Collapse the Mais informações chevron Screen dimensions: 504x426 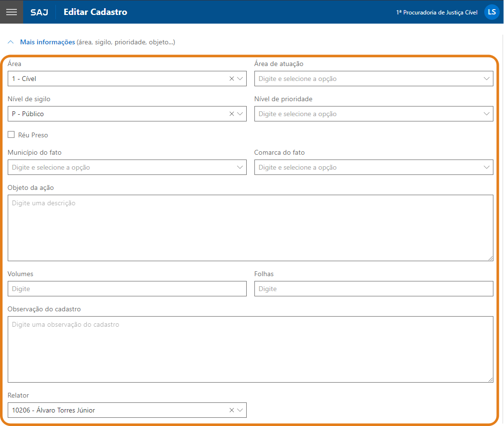11,42
